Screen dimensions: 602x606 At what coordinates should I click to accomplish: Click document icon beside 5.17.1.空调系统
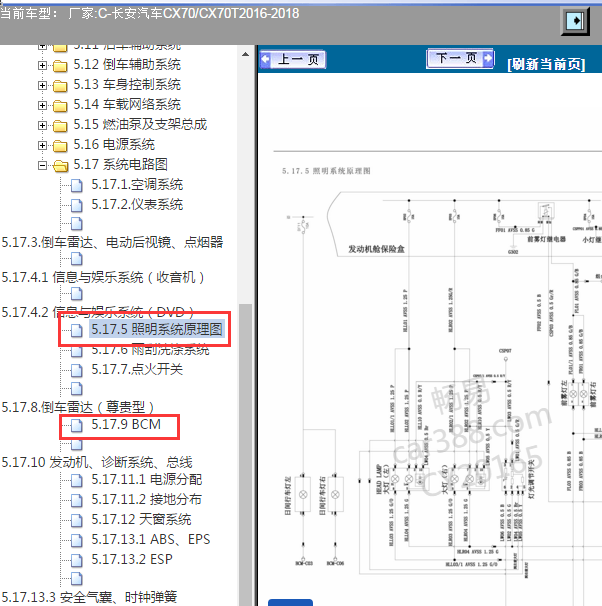click(77, 185)
